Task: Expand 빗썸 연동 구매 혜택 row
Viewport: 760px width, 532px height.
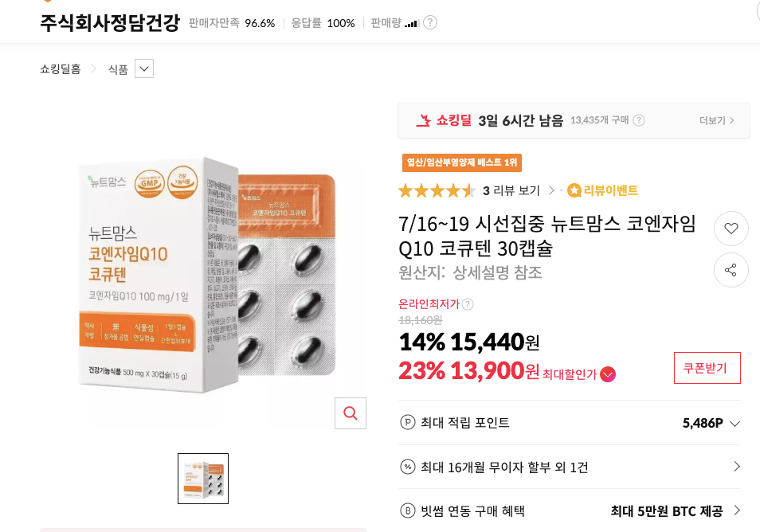Action: click(x=570, y=510)
